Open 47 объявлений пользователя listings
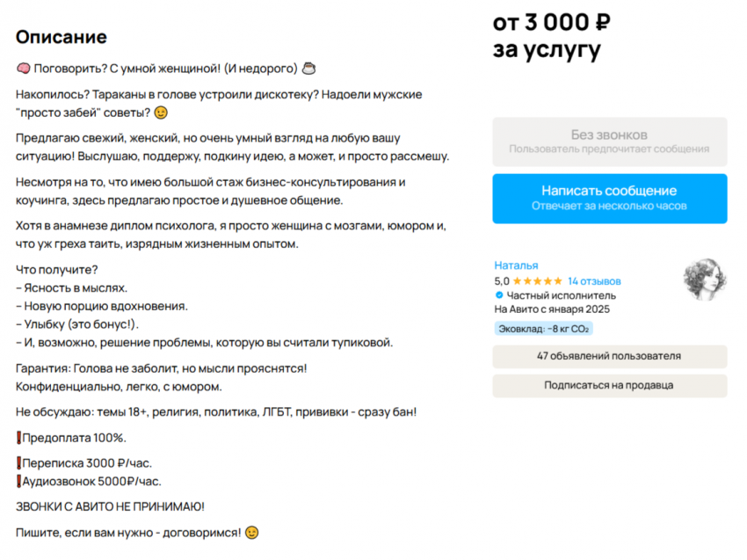 (x=610, y=356)
